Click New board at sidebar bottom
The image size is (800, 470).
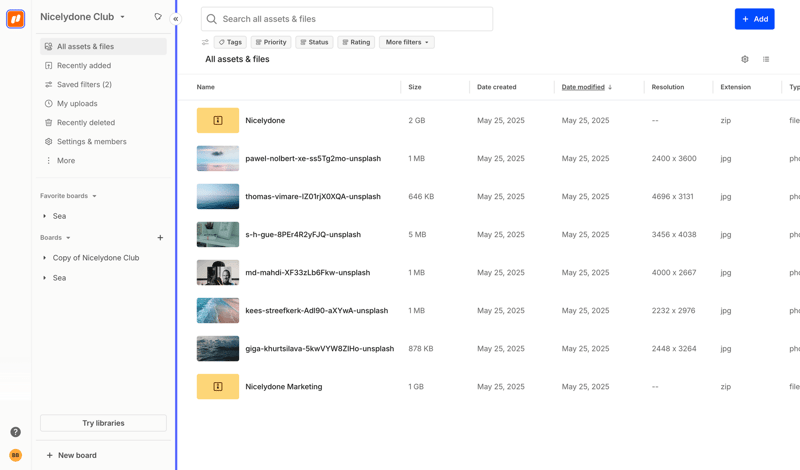(x=71, y=455)
